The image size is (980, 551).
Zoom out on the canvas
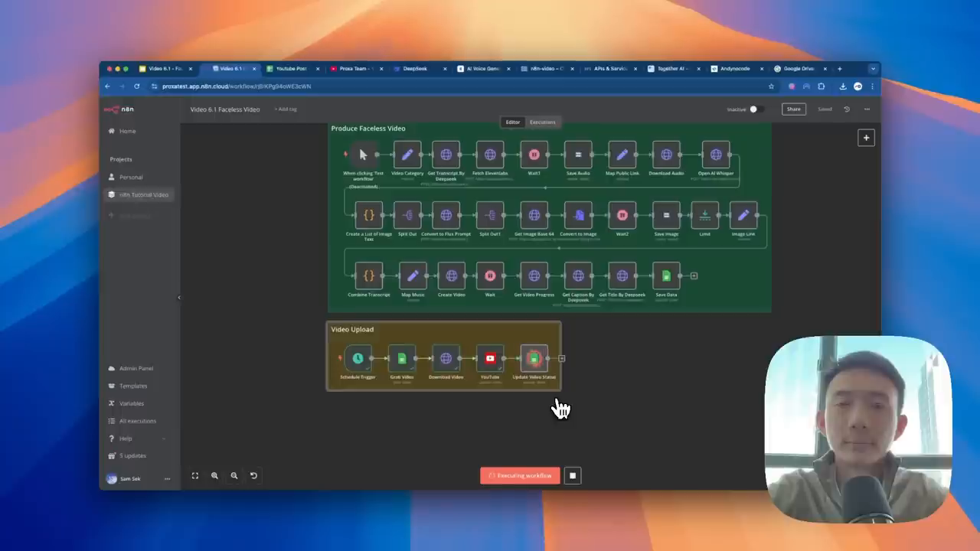click(x=234, y=475)
